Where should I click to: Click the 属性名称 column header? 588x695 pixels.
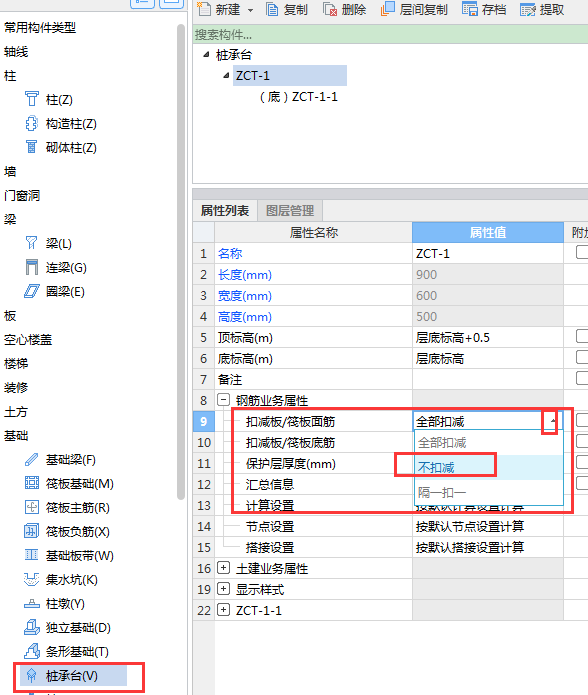(x=314, y=232)
